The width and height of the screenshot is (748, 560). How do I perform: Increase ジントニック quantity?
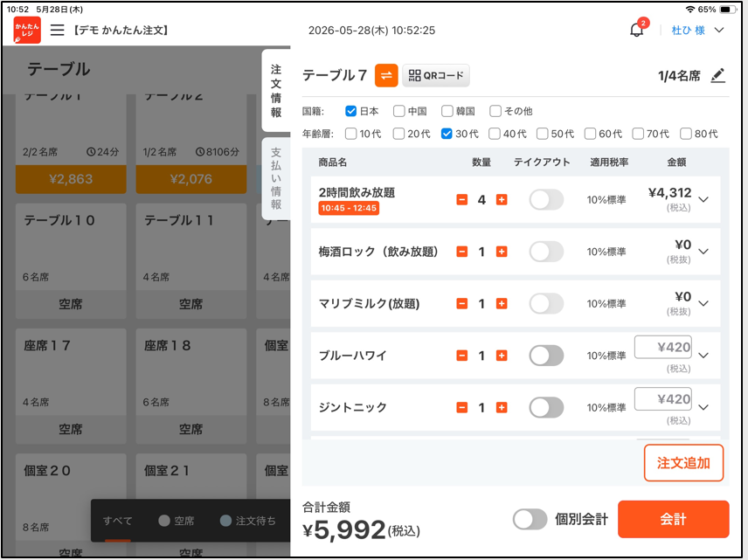click(x=502, y=407)
